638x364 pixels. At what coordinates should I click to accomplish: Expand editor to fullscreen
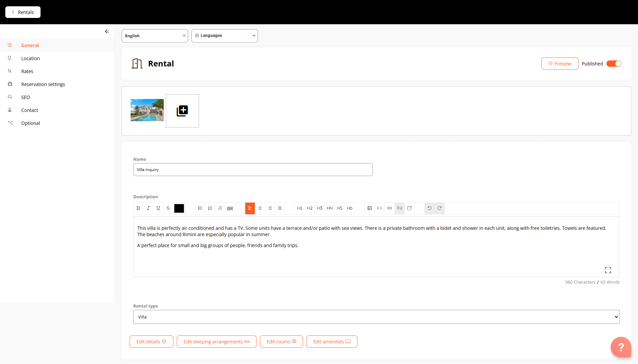608,270
